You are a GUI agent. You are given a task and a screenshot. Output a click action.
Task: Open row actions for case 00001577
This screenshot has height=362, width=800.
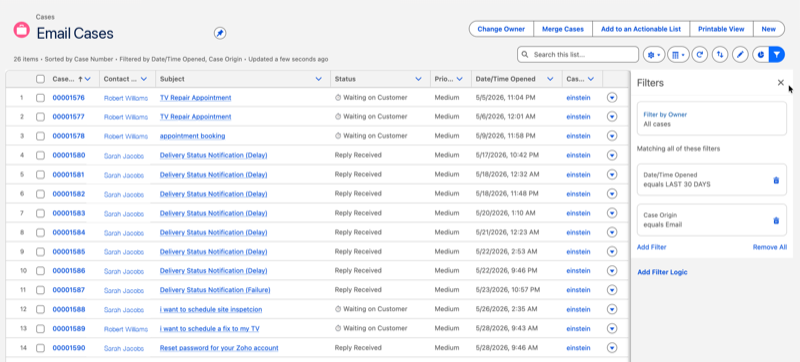pos(612,117)
